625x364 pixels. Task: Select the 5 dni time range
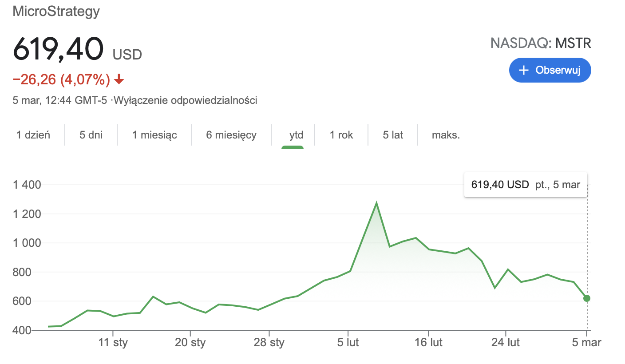coord(91,135)
